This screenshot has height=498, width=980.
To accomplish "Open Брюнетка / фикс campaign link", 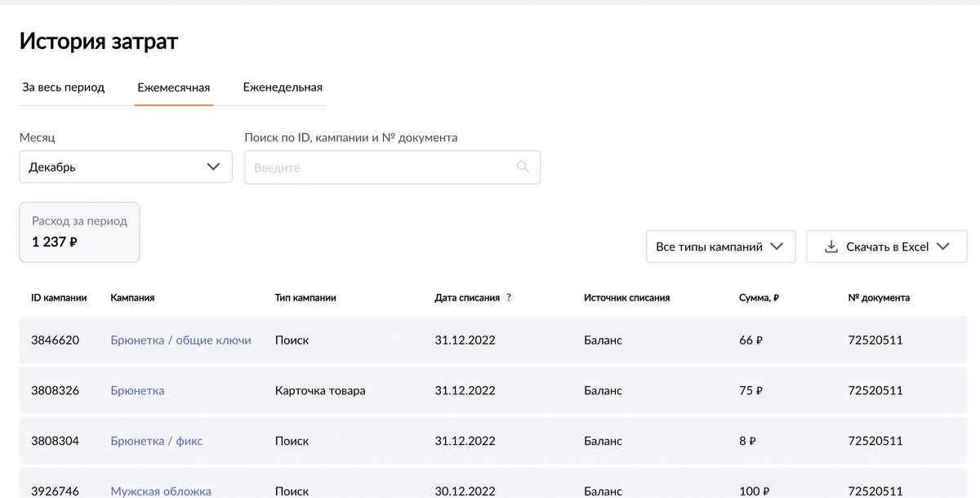I will tap(156, 442).
